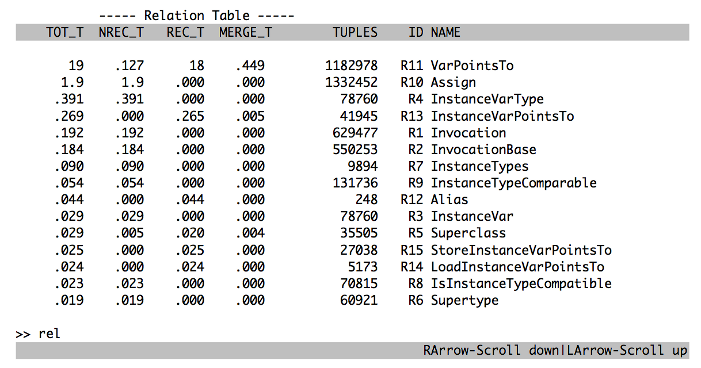701x368 pixels.
Task: Click REC_T value .265 for InstanceVarPointsTo
Action: 190,116
